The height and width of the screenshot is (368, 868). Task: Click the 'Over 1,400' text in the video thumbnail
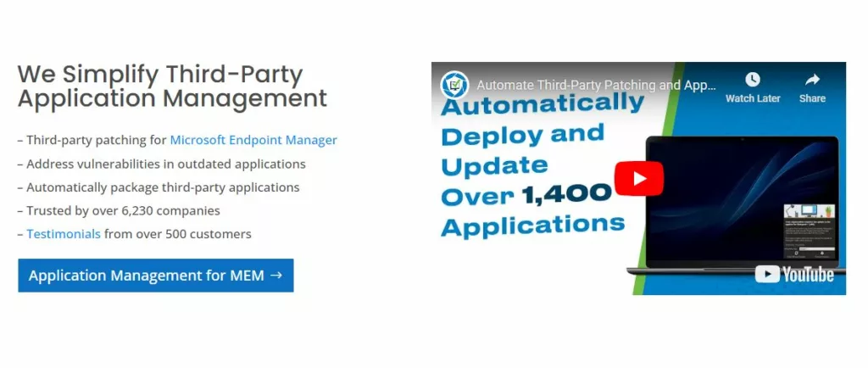(x=526, y=195)
